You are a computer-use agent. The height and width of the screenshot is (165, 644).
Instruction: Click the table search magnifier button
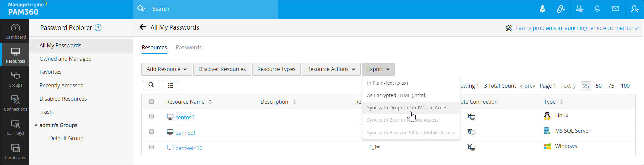click(151, 85)
